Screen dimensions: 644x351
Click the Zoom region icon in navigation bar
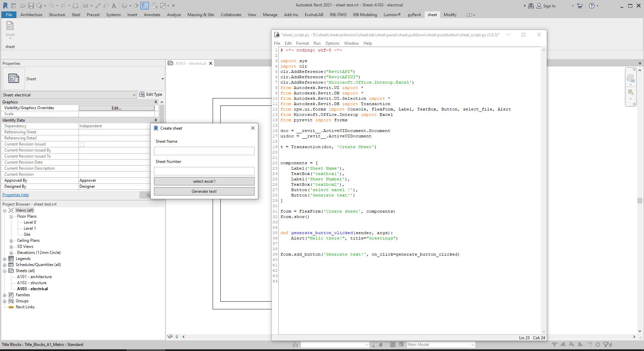tap(631, 92)
